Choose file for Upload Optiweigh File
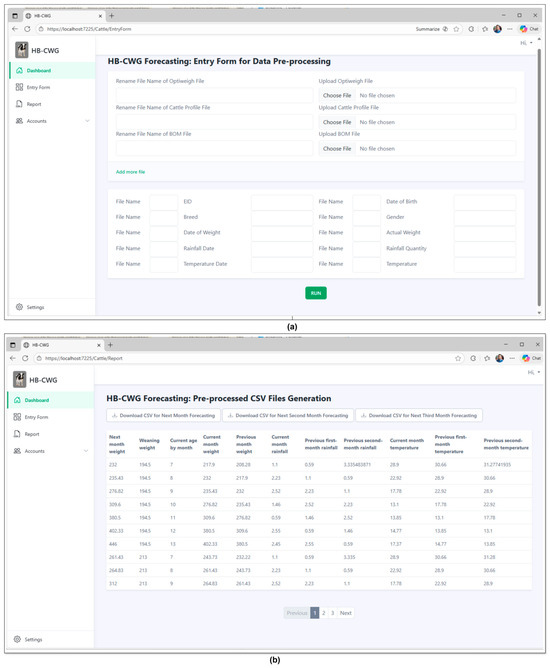 point(337,95)
